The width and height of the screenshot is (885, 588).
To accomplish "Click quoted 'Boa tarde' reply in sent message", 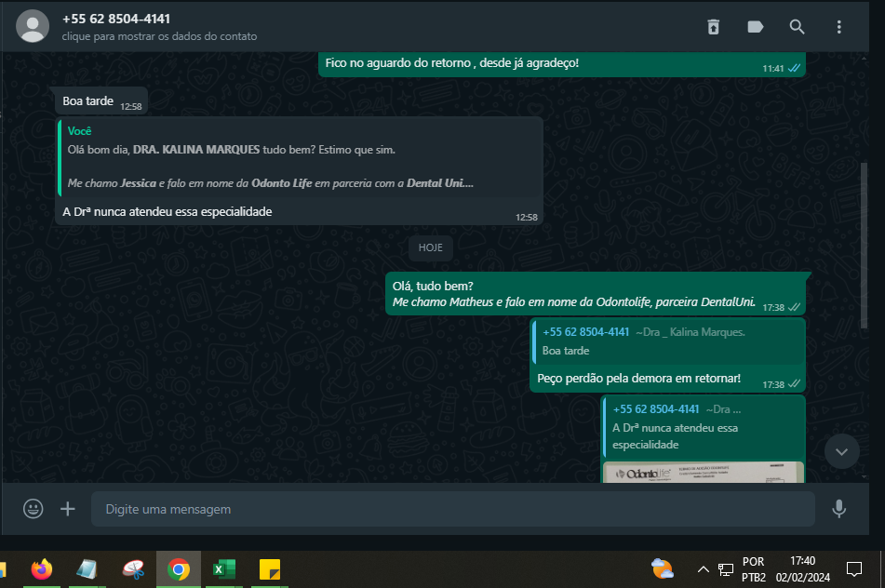I will [668, 341].
